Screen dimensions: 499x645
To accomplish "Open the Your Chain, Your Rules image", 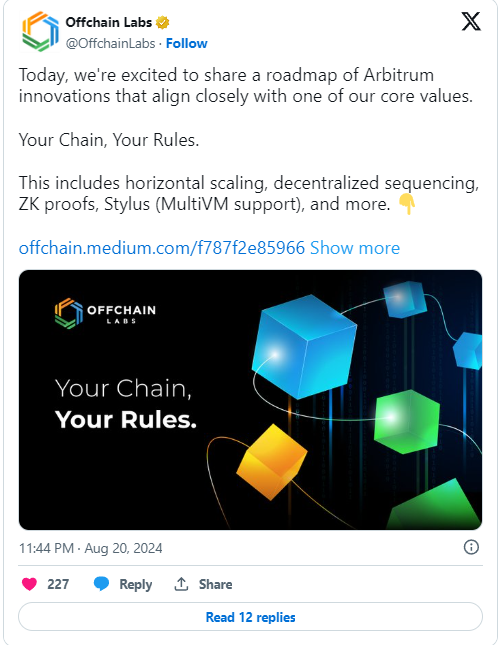I will (x=250, y=400).
